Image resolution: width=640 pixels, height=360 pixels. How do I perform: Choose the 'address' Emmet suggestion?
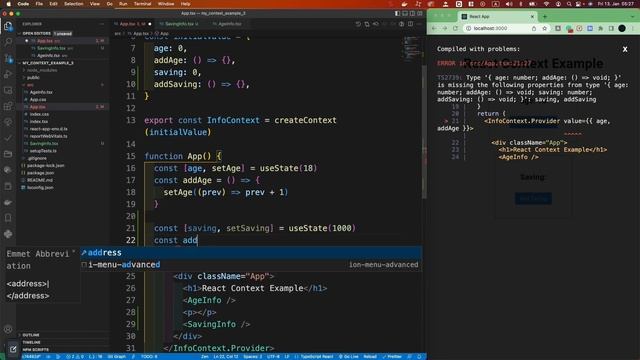[x=251, y=253]
